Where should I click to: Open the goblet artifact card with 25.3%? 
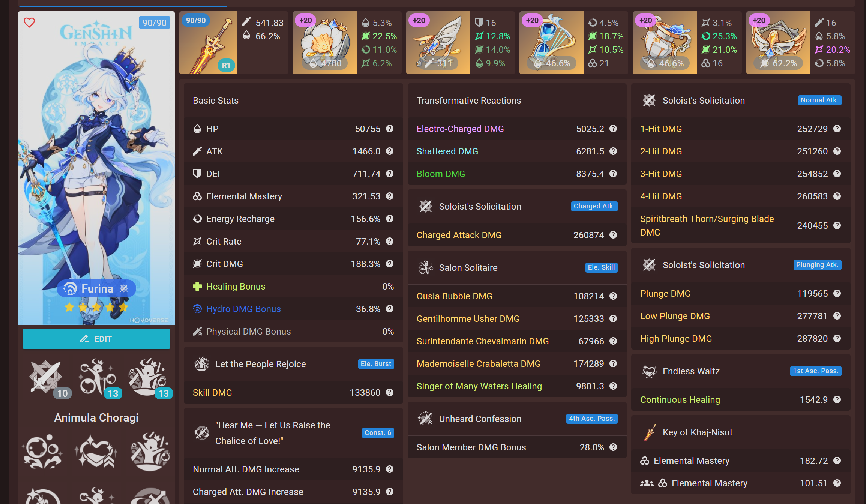tap(687, 43)
